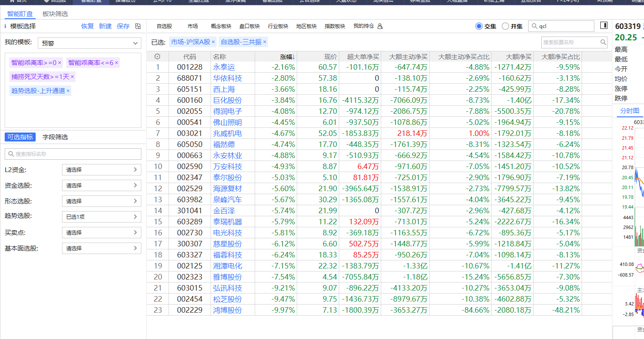
Task: Click the 新建 template button
Action: pos(105,26)
